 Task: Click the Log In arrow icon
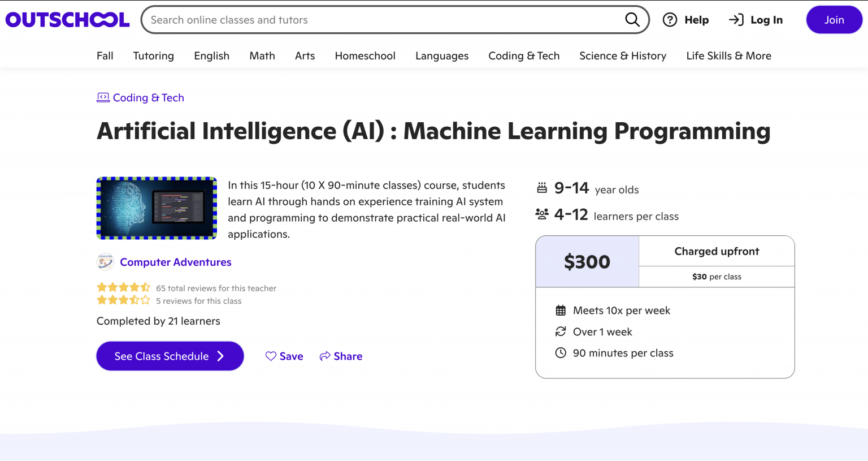tap(736, 19)
